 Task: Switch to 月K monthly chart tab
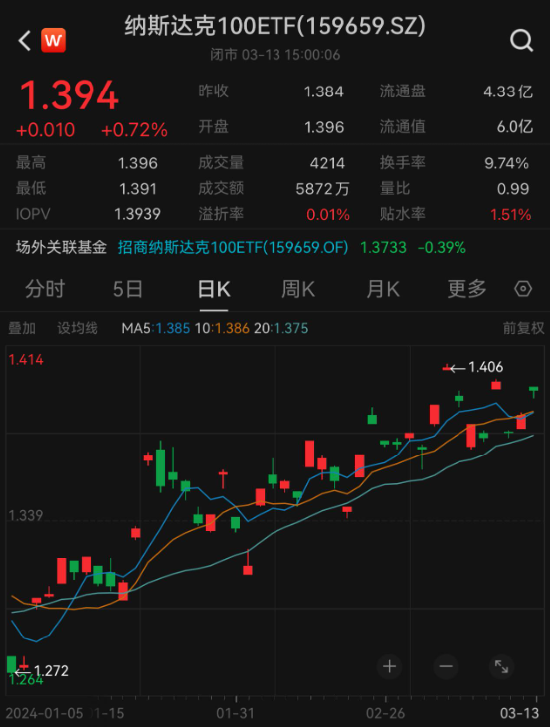[x=383, y=289]
